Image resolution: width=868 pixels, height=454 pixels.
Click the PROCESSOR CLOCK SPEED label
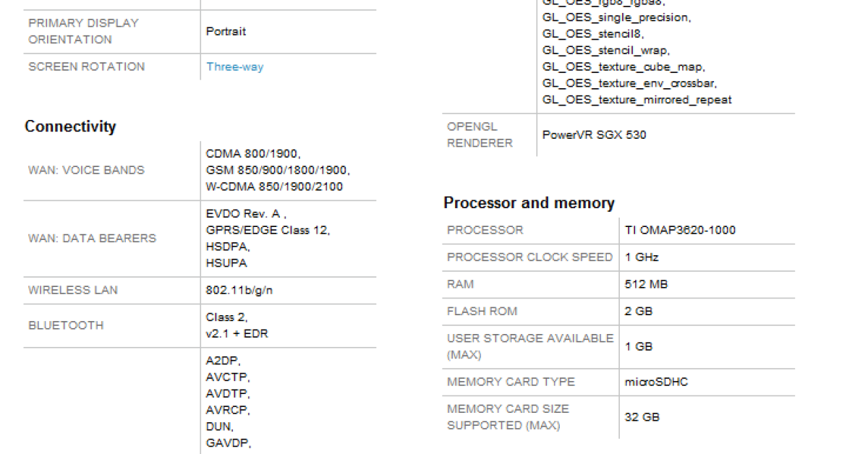click(529, 257)
